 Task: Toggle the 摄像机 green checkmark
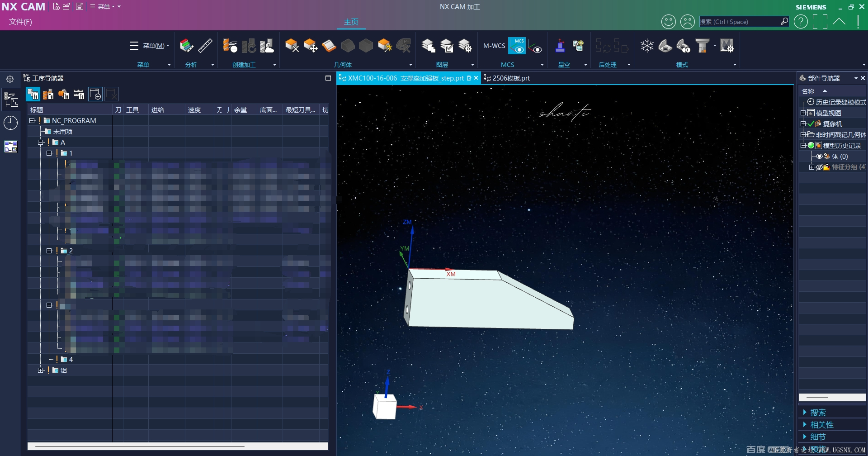[811, 124]
